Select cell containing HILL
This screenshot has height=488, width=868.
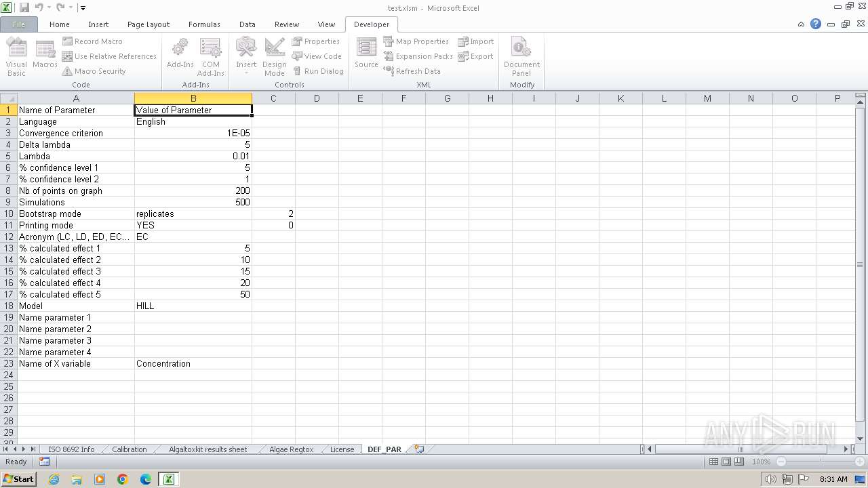pos(193,306)
